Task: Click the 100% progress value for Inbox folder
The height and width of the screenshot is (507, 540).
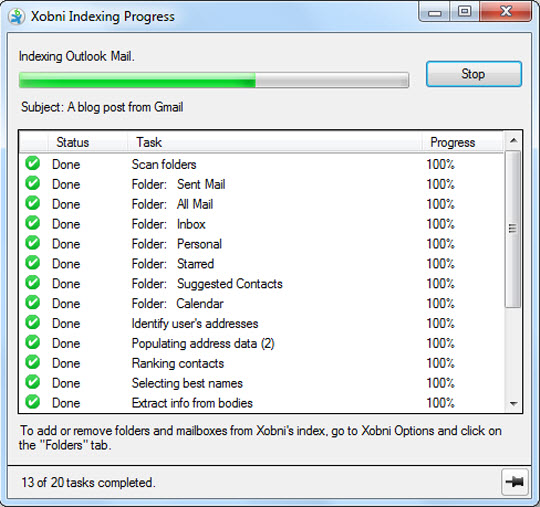Action: click(x=440, y=224)
